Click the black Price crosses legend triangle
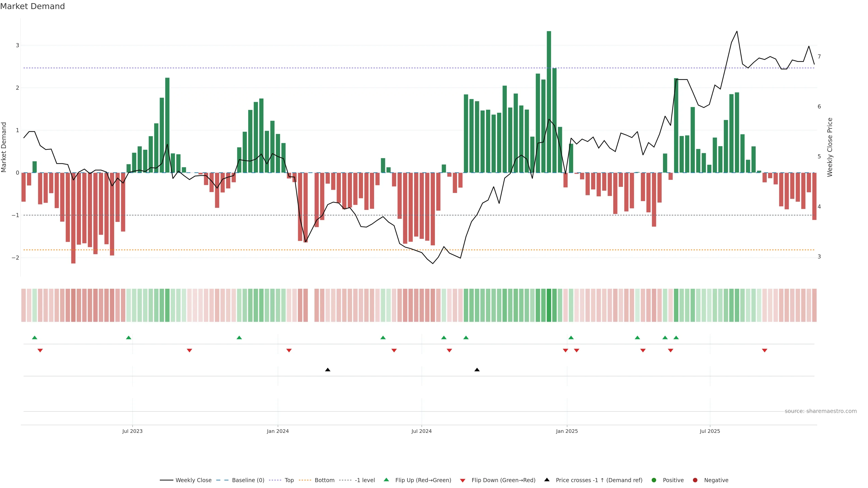868x488 pixels. pyautogui.click(x=547, y=480)
